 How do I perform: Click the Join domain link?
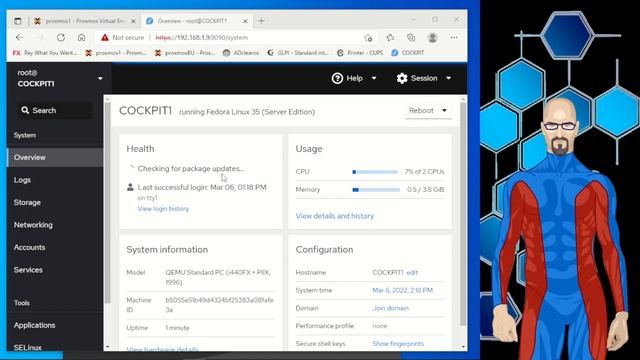390,308
